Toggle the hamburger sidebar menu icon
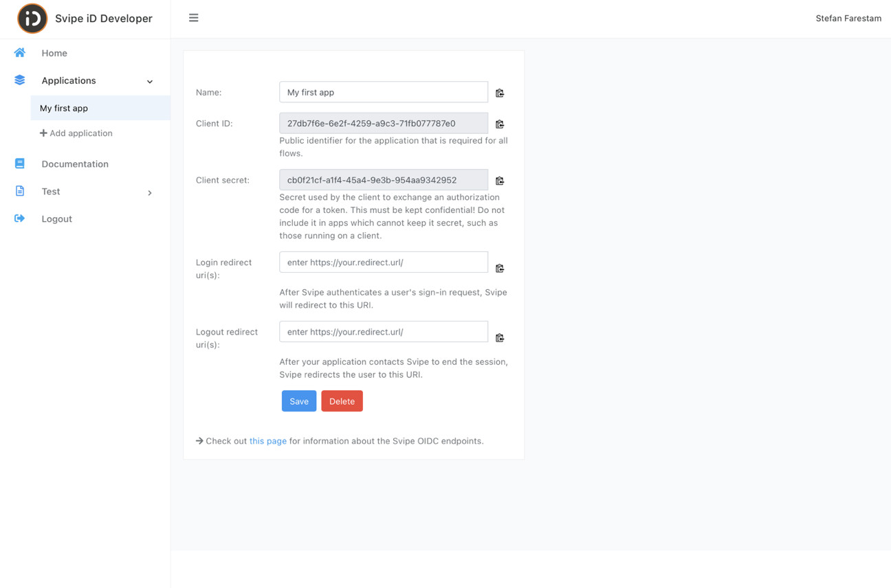 (x=193, y=18)
